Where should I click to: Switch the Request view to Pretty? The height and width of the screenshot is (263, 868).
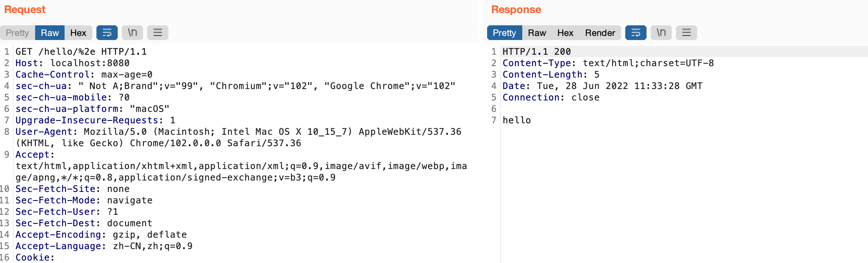[x=18, y=33]
